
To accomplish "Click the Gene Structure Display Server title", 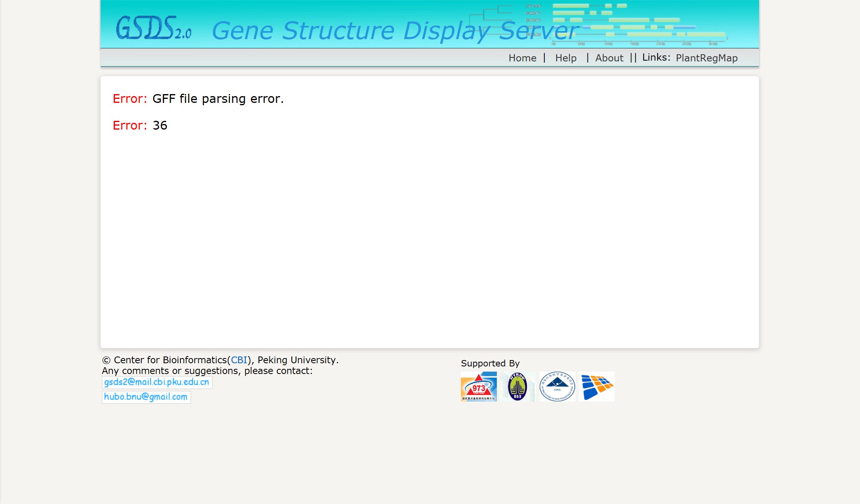I will (395, 31).
